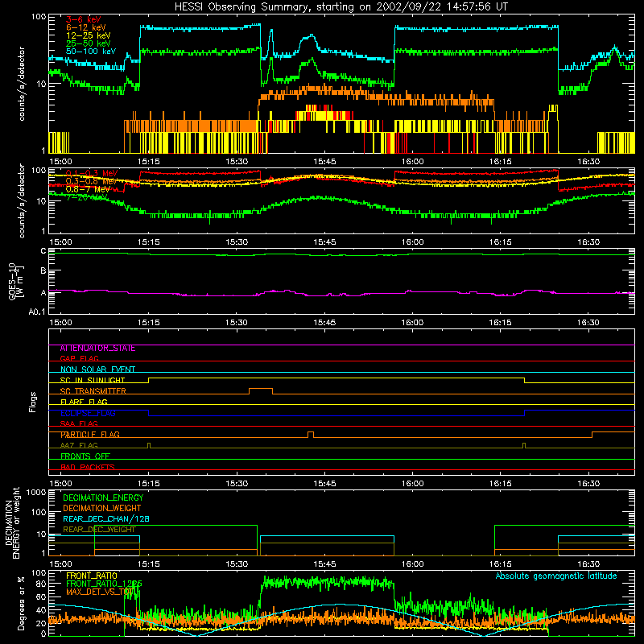The width and height of the screenshot is (644, 644).
Task: Click the A0.1 tick label on GOES panel
Action: click(x=37, y=312)
